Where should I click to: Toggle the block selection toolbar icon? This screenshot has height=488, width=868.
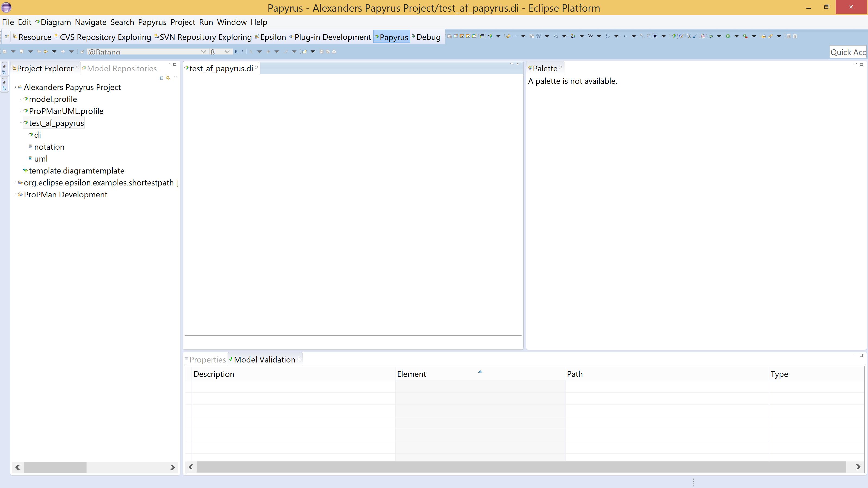pos(789,36)
